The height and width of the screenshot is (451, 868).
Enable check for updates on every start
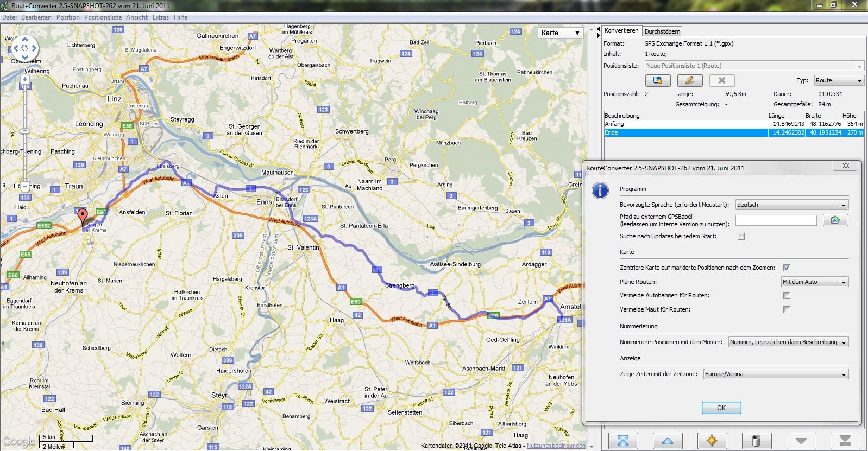(741, 237)
